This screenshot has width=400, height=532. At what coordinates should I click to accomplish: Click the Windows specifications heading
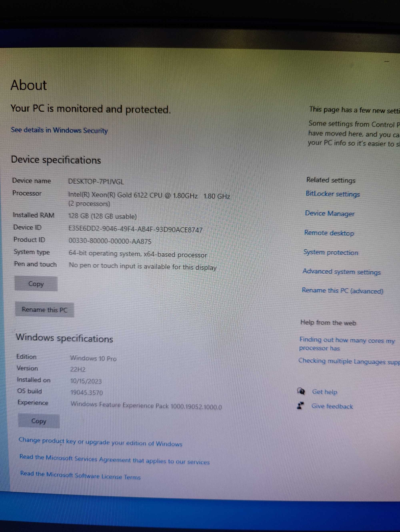point(64,338)
